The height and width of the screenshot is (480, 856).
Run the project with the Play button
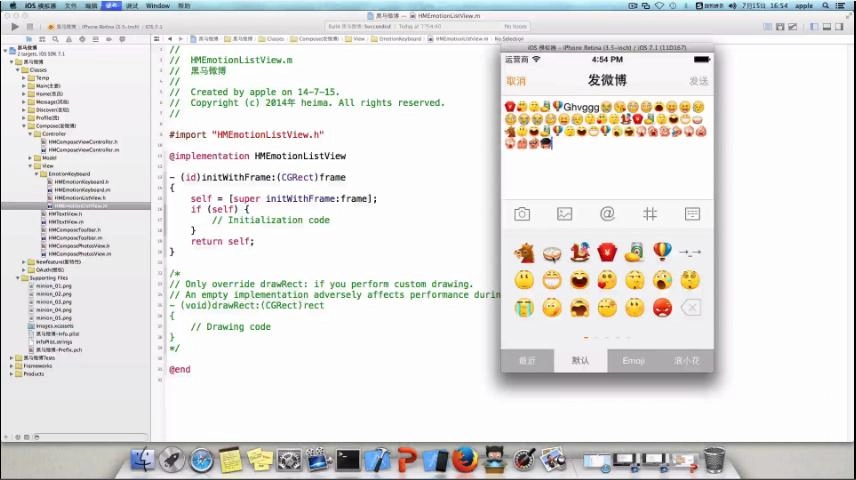[15, 26]
